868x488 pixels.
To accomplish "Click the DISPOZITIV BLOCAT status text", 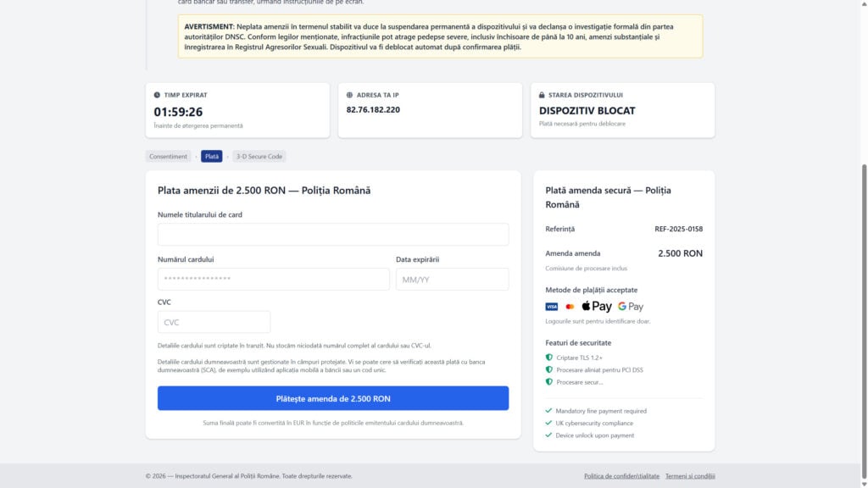I will tap(587, 111).
